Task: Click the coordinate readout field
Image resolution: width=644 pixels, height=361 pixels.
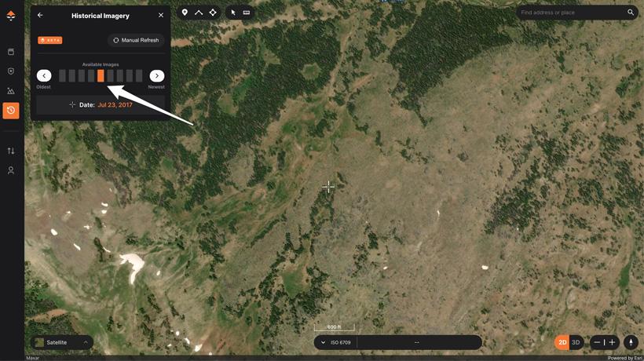Action: pos(419,342)
